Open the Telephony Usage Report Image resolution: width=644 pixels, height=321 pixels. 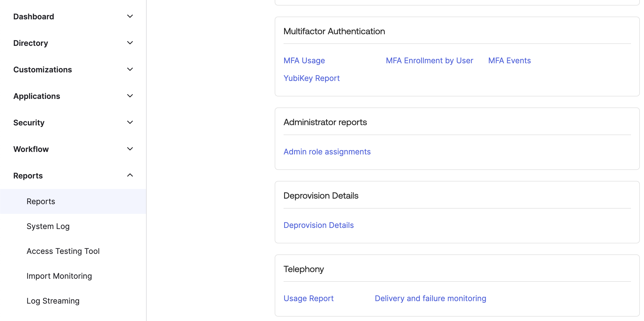pyautogui.click(x=308, y=298)
